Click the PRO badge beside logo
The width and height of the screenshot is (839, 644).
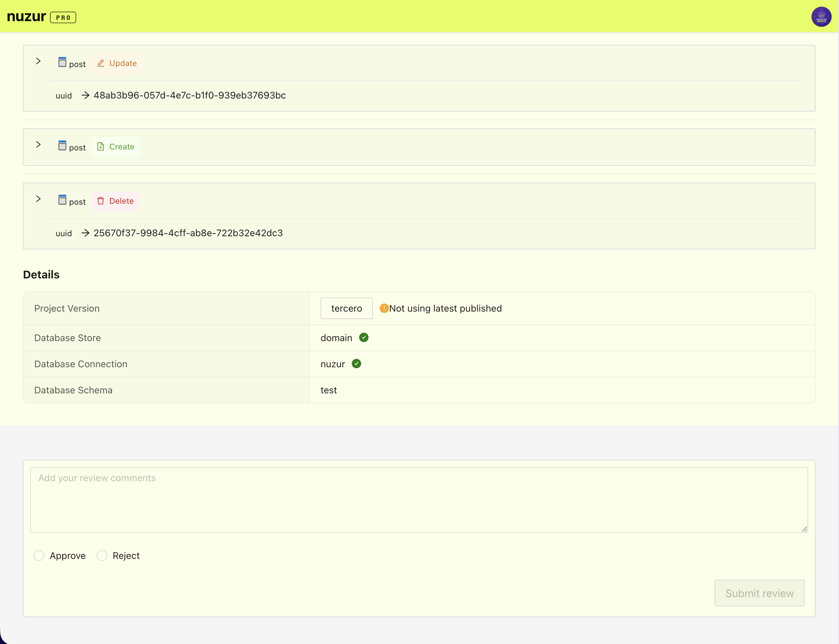click(63, 18)
